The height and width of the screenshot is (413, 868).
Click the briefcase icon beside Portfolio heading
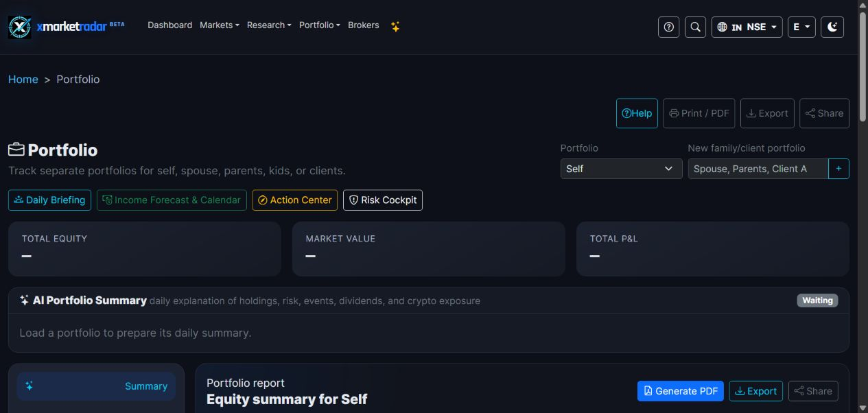(16, 150)
